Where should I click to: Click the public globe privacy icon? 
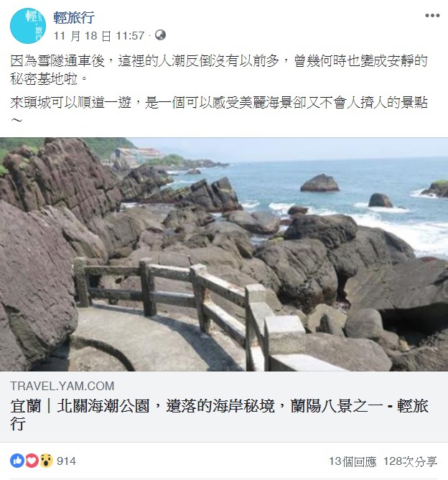pyautogui.click(x=160, y=35)
